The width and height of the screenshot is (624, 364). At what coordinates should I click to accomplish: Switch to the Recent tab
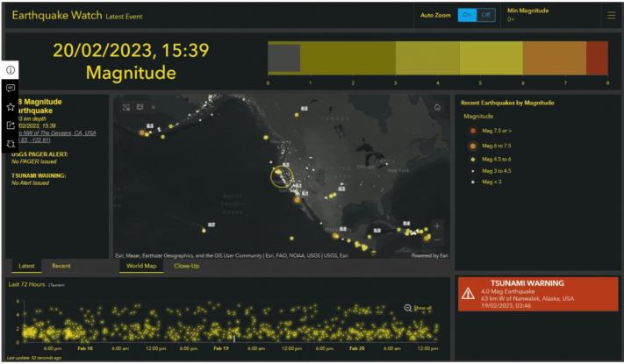[x=61, y=265]
